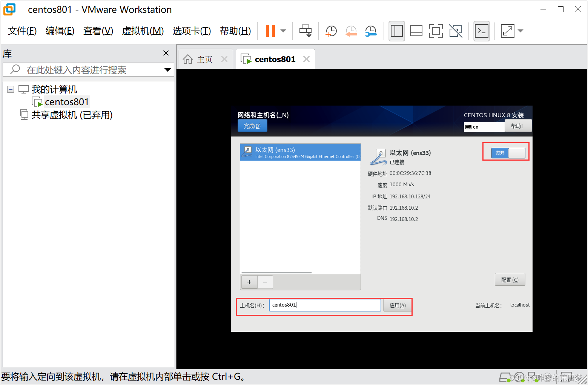Open the power options dropdown arrow

pos(283,31)
